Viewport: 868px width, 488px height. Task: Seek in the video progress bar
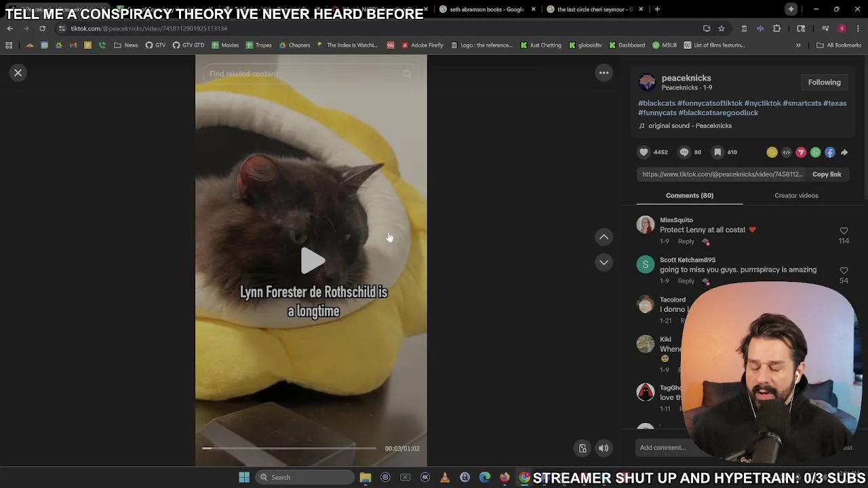click(x=289, y=448)
